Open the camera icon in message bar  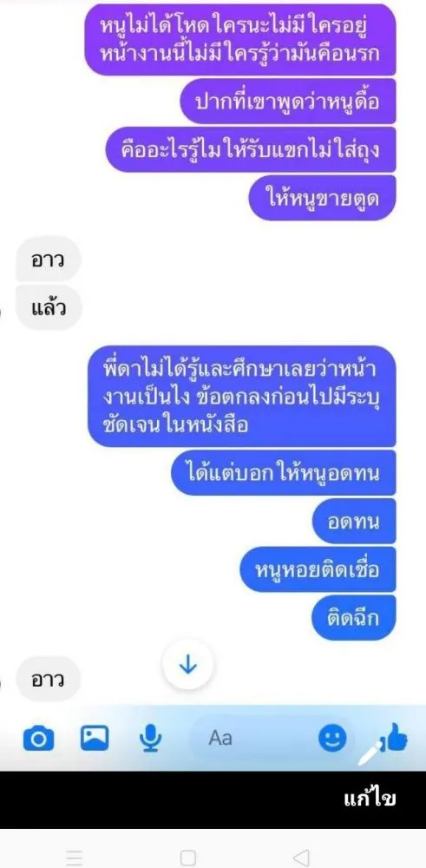[x=39, y=739]
